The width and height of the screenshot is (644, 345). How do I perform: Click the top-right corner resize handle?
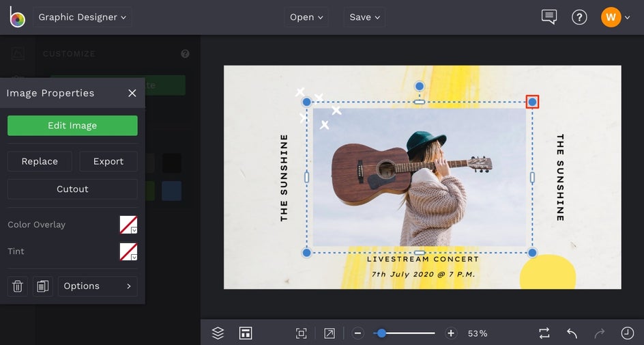[x=532, y=102]
